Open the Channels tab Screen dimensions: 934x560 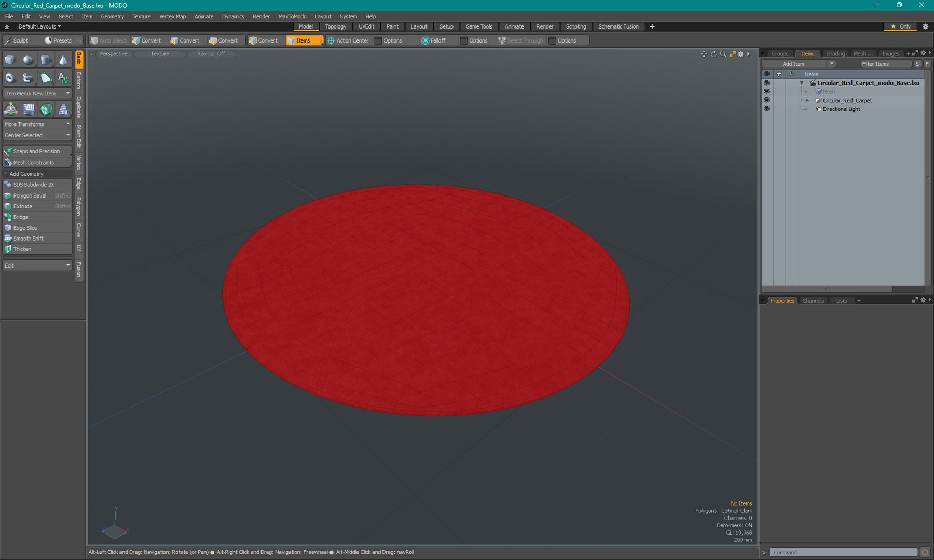[x=813, y=301]
